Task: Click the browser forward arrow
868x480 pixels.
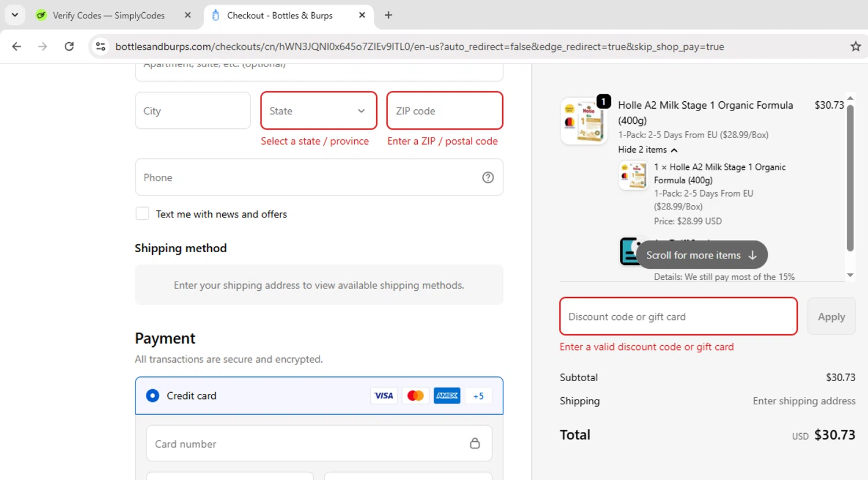Action: 42,46
